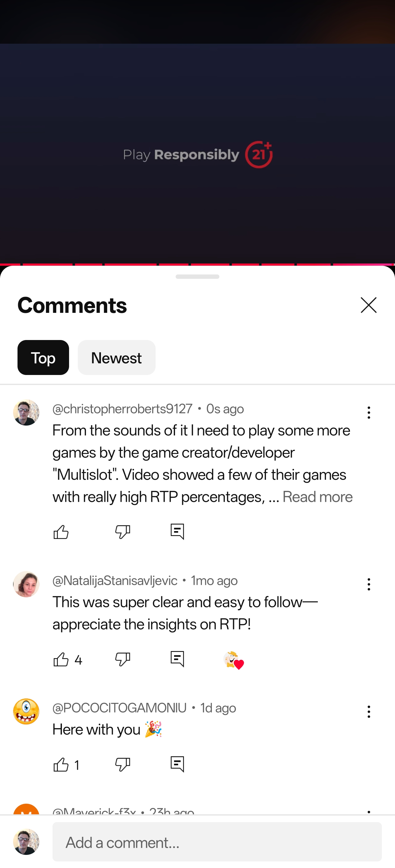
Task: Switch to Newest comments sorting
Action: click(116, 358)
